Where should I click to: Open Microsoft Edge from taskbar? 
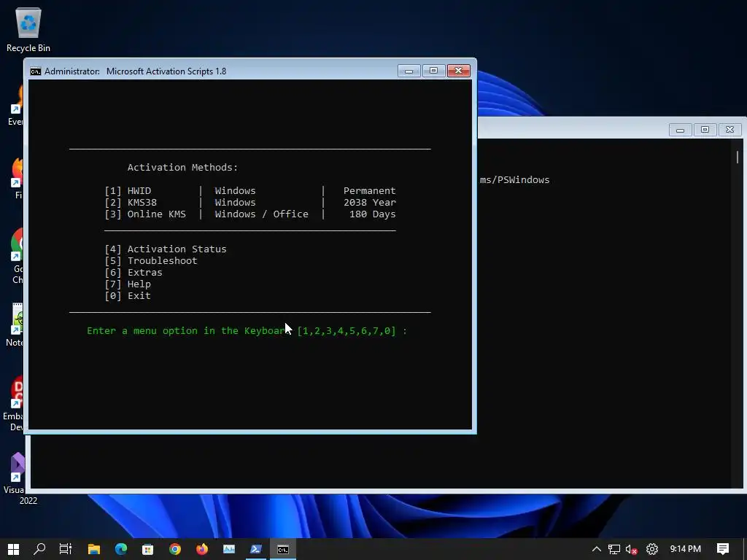pyautogui.click(x=121, y=549)
